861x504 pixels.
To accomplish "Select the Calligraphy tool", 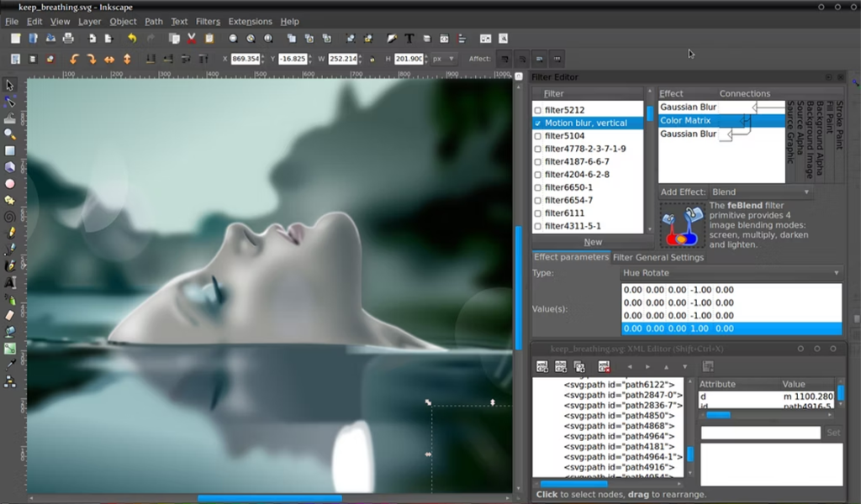I will (x=9, y=266).
